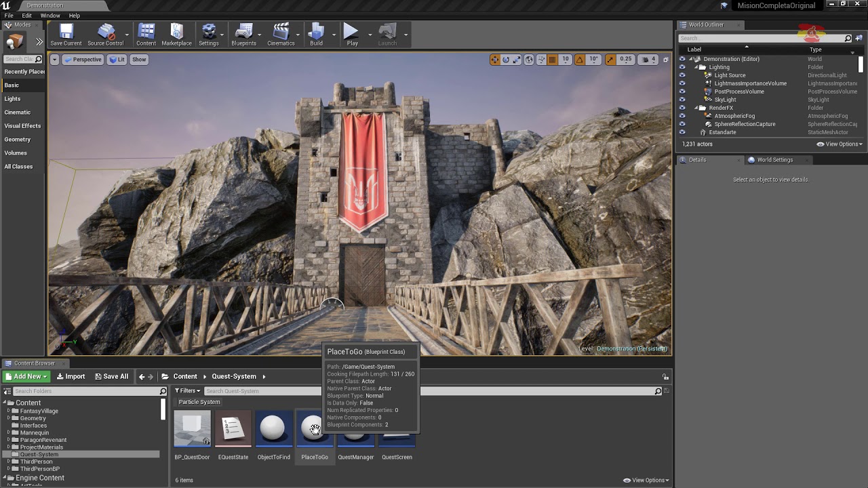Hide the Light Source actor via eye icon
This screenshot has width=868, height=488.
[682, 75]
